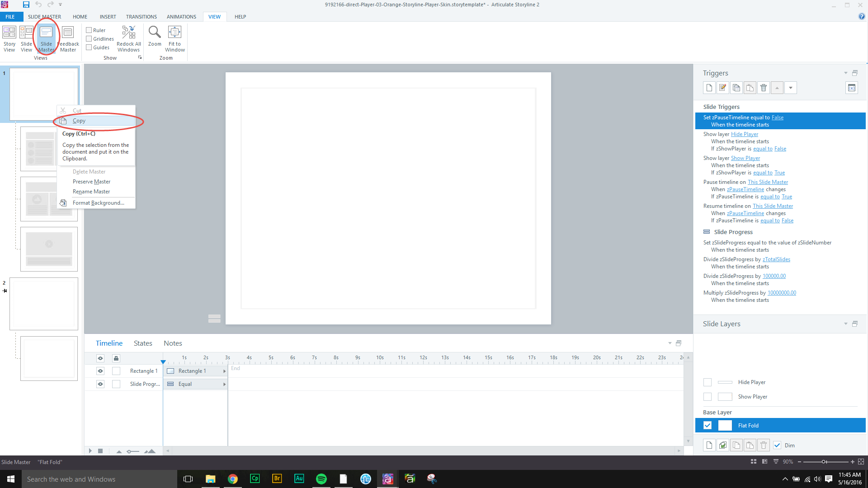Open the Triggers panel dropdown arrow
Viewport: 868px width, 488px height.
click(x=845, y=73)
